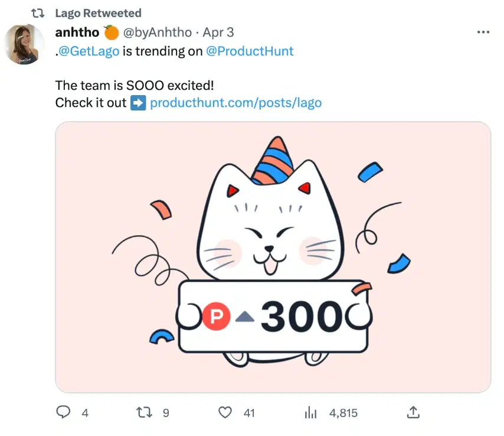504x436 pixels.
Task: Open the @ProductHunt mention
Action: (250, 51)
